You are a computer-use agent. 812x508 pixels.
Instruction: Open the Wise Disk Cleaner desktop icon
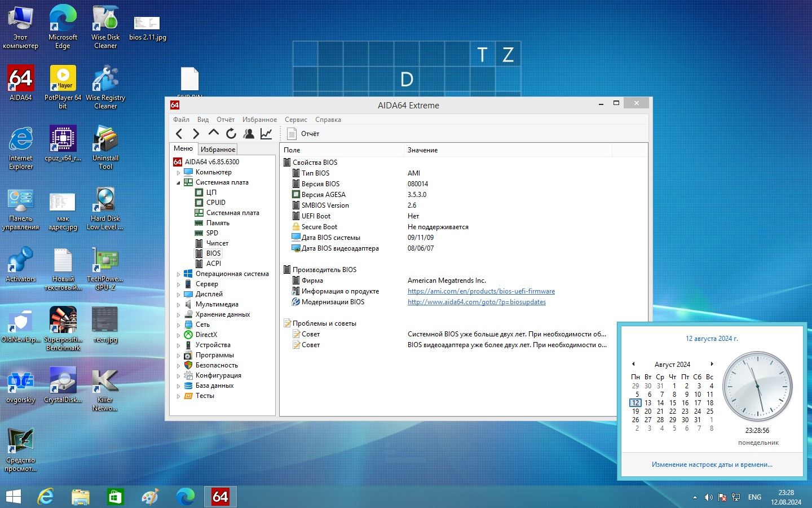click(x=105, y=27)
